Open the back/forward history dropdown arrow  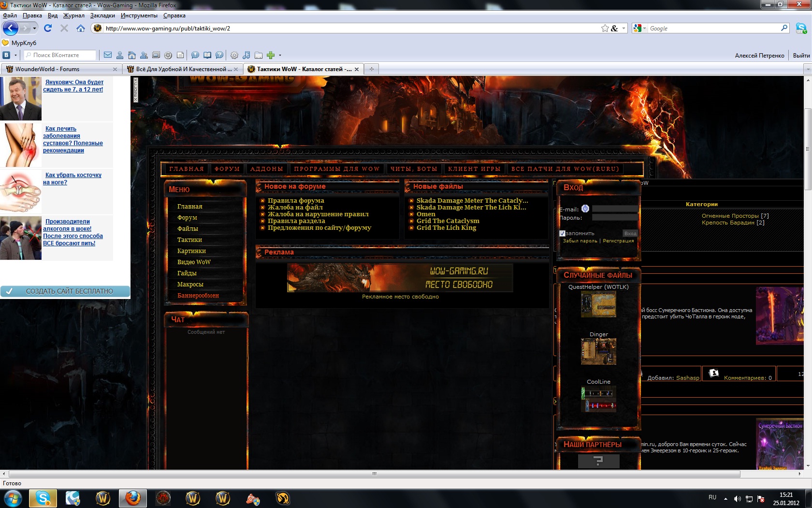(34, 28)
